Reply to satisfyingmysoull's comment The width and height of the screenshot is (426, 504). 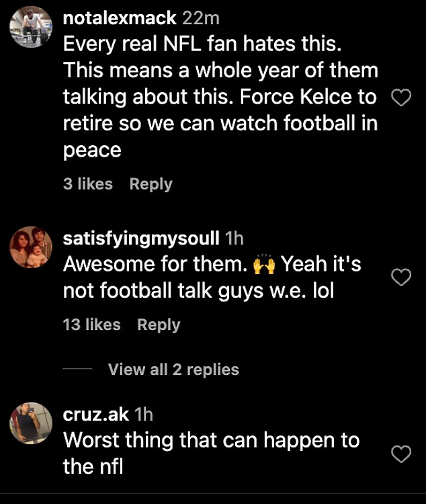point(159,325)
